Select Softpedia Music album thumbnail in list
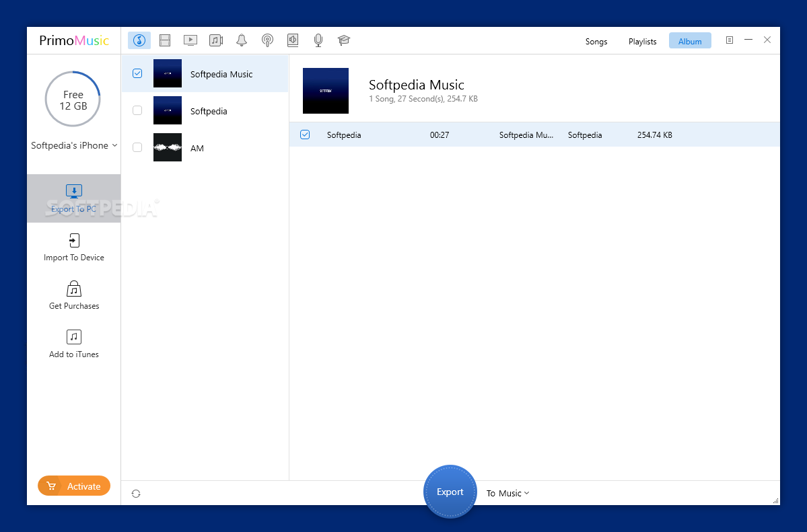Viewport: 807px width, 532px height. pyautogui.click(x=168, y=73)
